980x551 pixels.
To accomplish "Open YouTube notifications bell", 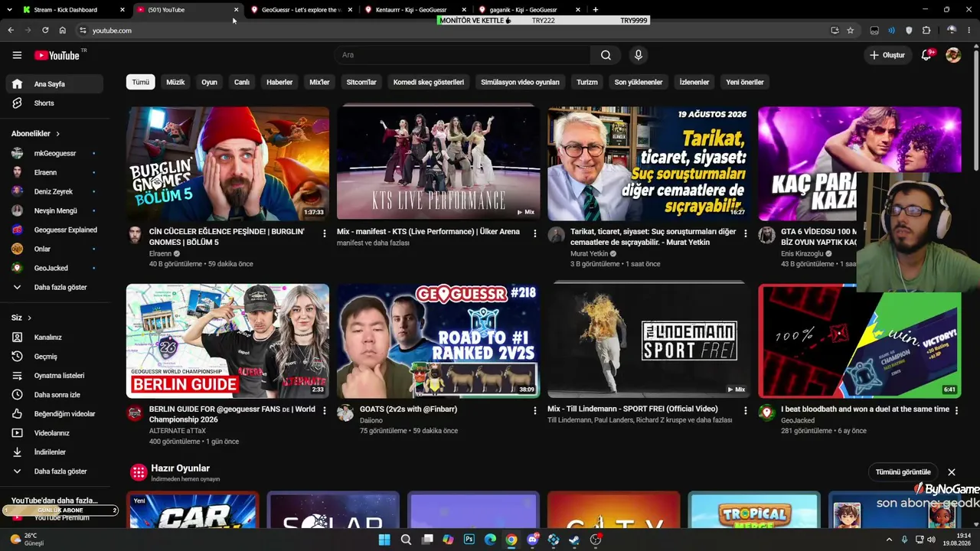I will point(926,55).
